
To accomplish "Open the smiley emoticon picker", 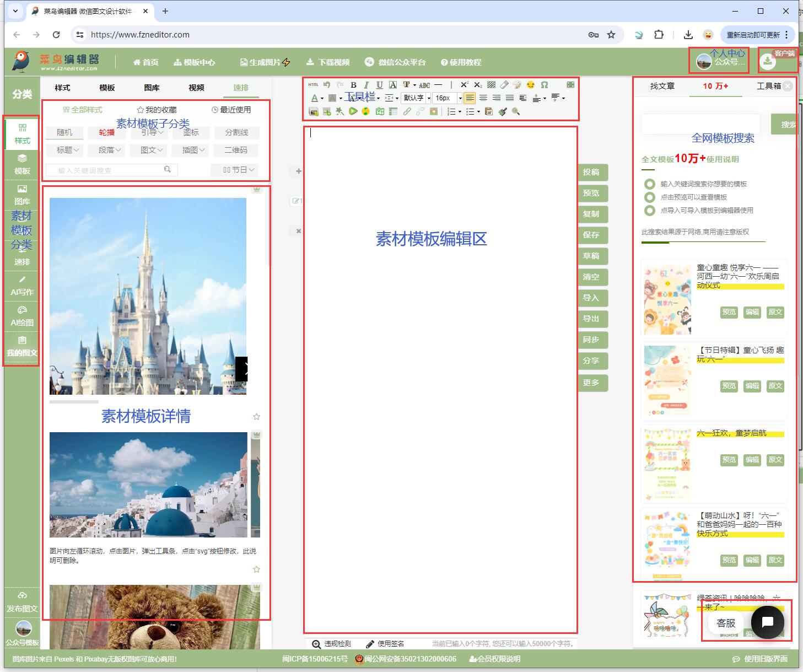I will (x=531, y=85).
